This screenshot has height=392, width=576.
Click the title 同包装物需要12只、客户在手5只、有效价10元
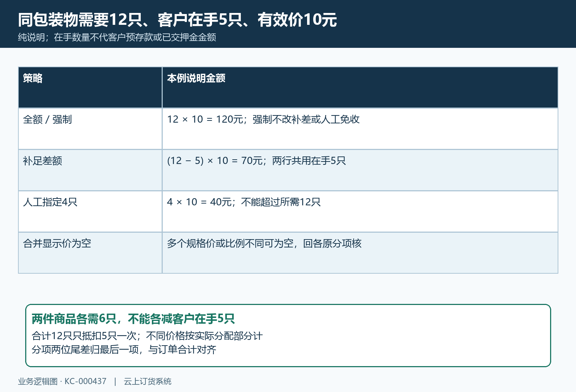(x=177, y=20)
